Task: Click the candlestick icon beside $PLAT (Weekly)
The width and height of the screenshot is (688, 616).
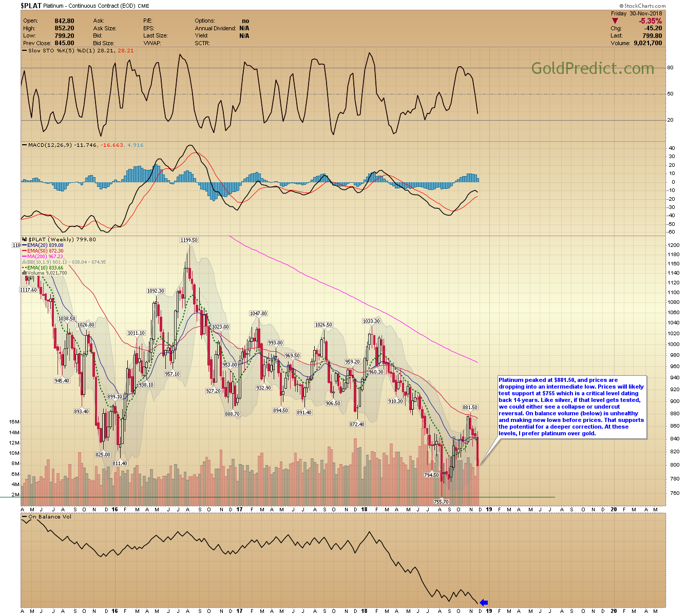Action: coord(24,239)
